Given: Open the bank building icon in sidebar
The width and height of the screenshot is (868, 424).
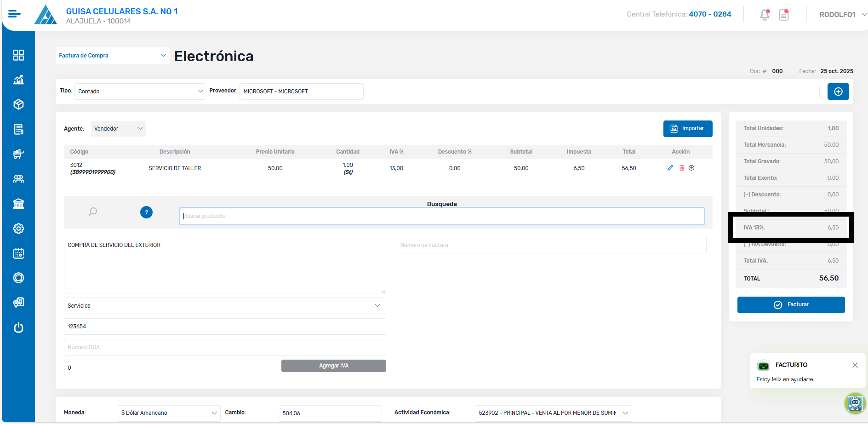Looking at the screenshot, I should coord(18,204).
